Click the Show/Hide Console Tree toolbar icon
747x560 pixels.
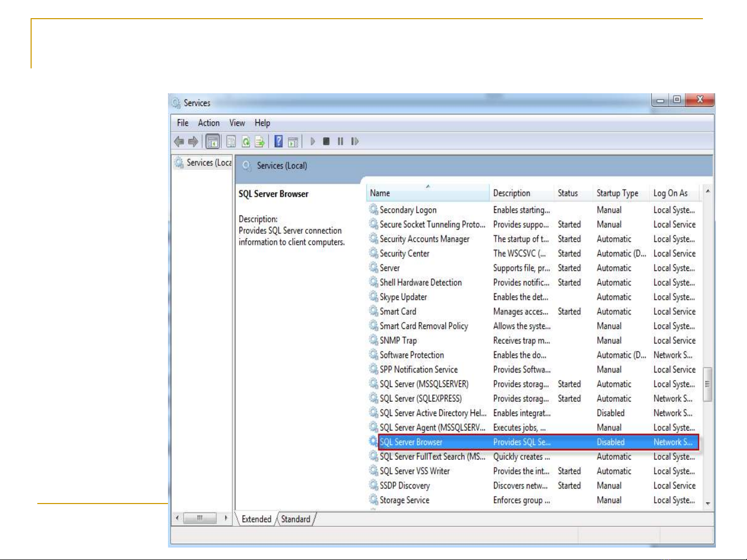[x=213, y=141]
